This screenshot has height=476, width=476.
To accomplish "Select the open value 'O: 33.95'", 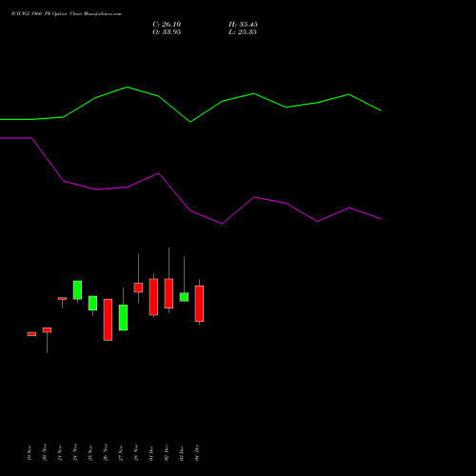I will pyautogui.click(x=167, y=32).
